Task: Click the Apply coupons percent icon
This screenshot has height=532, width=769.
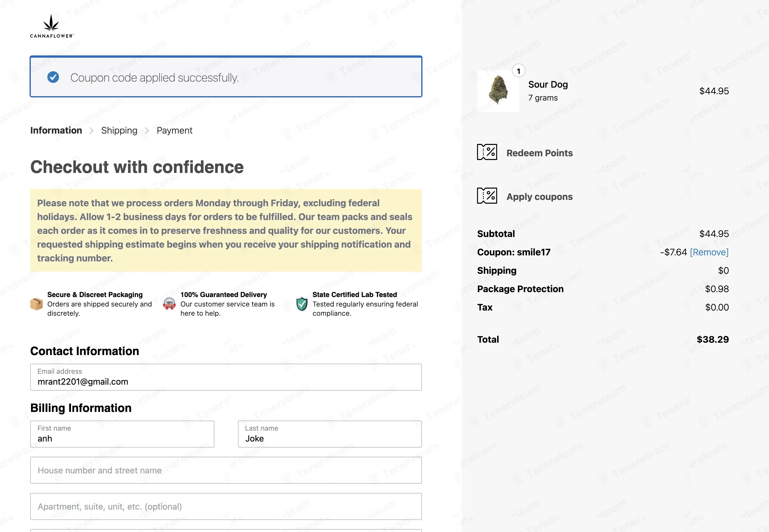Action: coord(487,196)
